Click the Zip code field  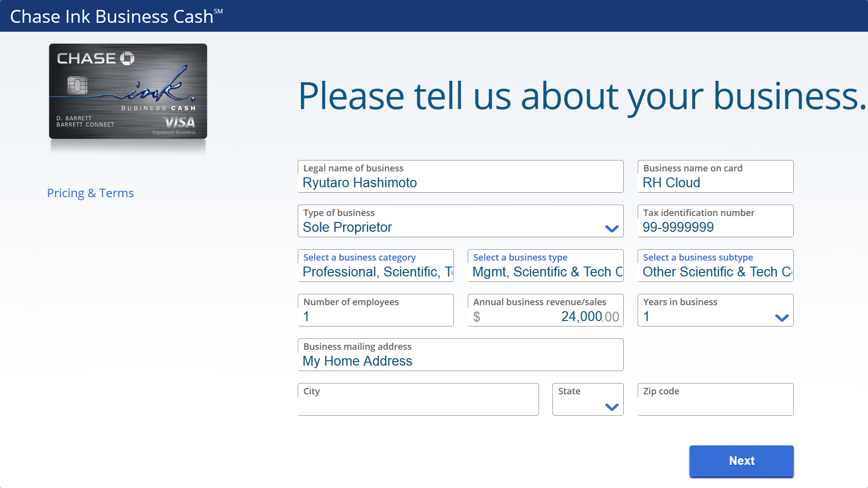[x=715, y=399]
